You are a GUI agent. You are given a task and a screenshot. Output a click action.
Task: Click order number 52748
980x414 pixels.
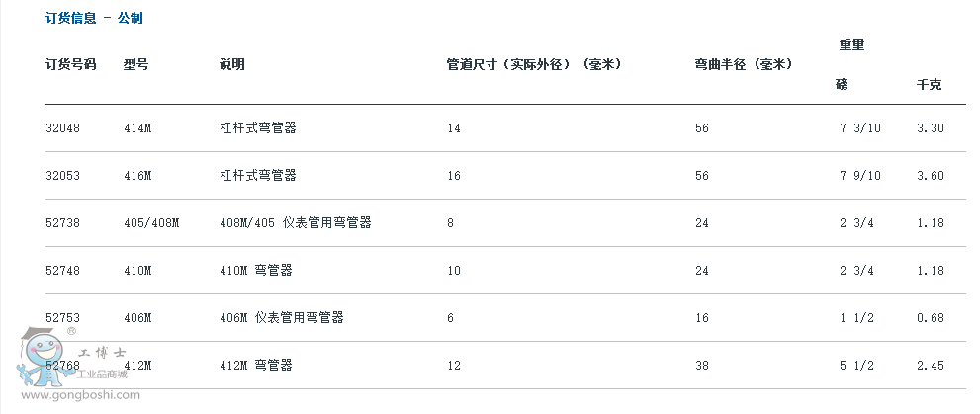click(62, 271)
